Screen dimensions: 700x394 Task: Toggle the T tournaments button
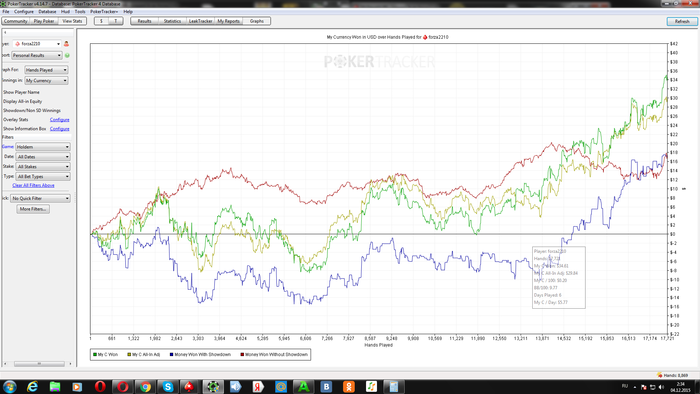point(116,21)
